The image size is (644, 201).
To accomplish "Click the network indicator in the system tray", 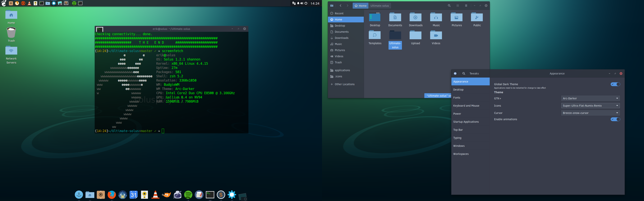I will tap(294, 3).
